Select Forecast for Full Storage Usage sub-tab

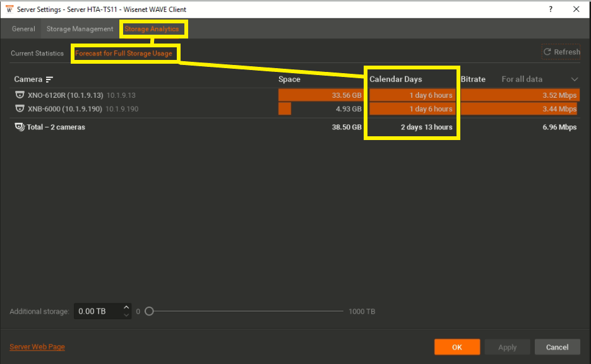(124, 54)
